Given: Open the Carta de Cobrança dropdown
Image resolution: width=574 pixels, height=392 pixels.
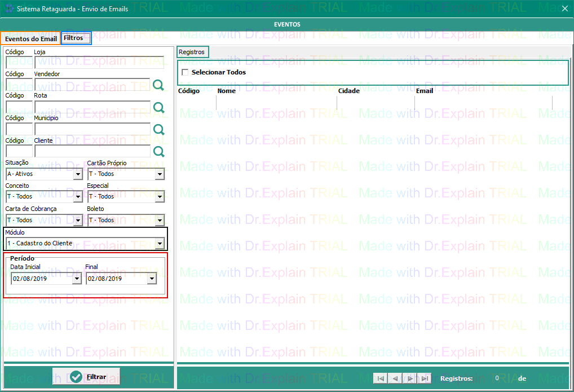Looking at the screenshot, I should point(78,220).
